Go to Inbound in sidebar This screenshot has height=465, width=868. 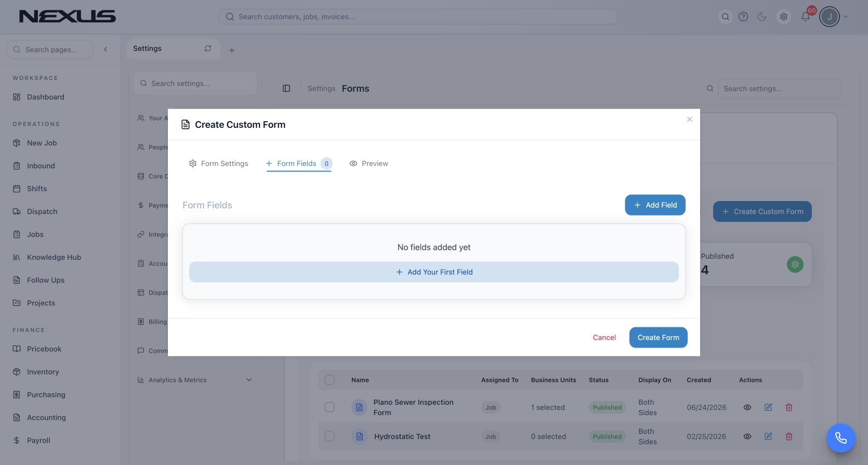(x=41, y=166)
